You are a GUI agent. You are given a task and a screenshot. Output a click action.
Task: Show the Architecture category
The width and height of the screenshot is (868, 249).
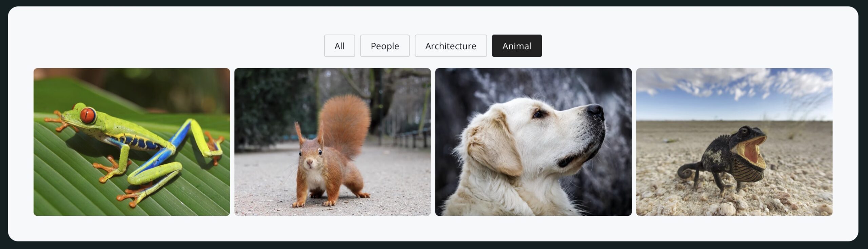[x=451, y=46]
